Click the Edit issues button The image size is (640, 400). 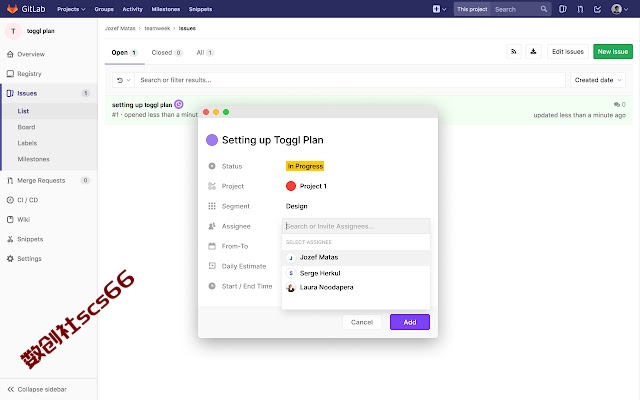[x=568, y=51]
